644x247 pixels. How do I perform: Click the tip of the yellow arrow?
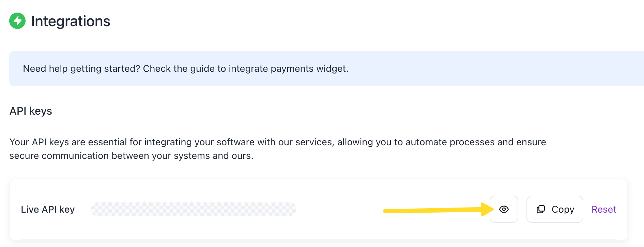click(492, 209)
